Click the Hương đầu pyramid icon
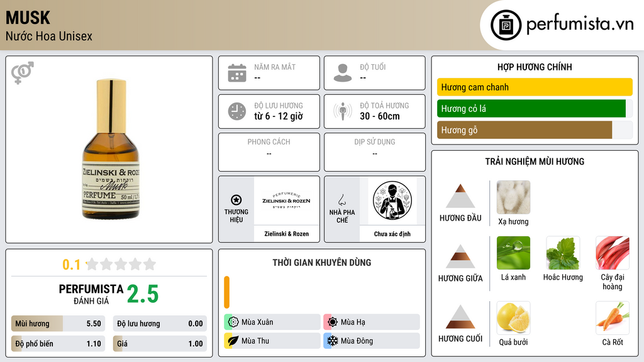644x362 pixels. [x=460, y=196]
